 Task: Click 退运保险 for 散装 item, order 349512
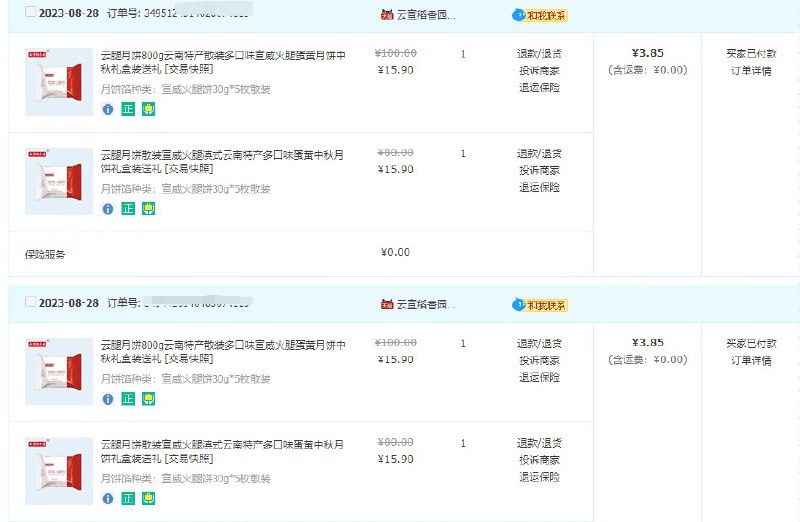pyautogui.click(x=539, y=187)
